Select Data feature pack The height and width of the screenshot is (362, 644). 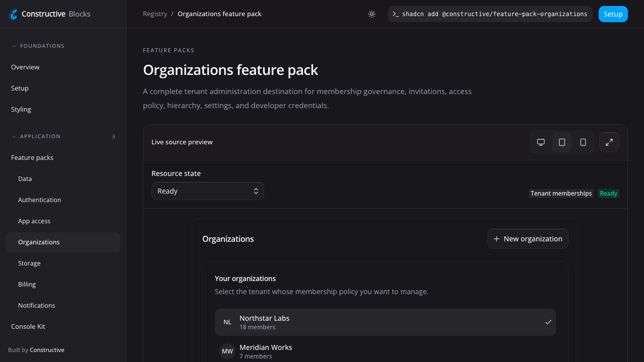pyautogui.click(x=63, y=178)
